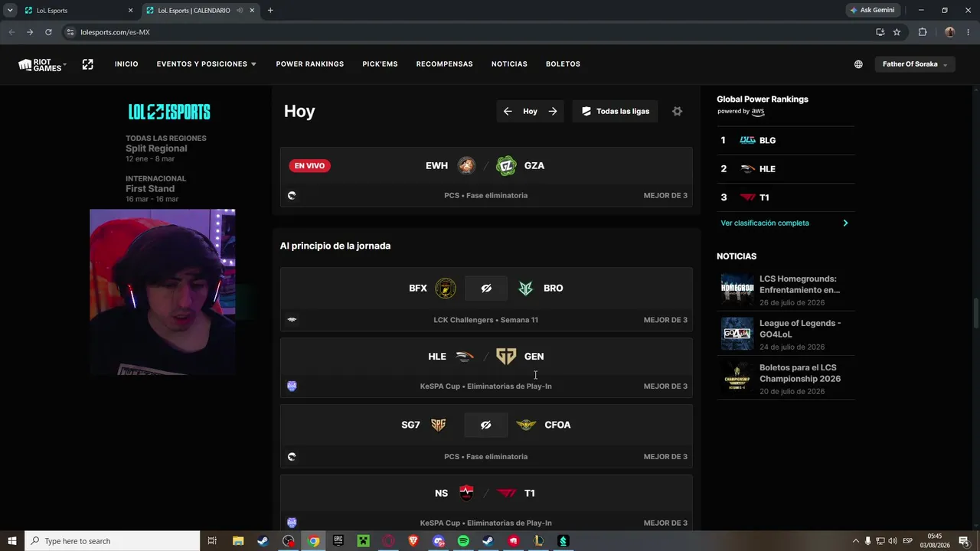Open File Explorer from the taskbar
Image resolution: width=980 pixels, height=551 pixels.
click(237, 541)
